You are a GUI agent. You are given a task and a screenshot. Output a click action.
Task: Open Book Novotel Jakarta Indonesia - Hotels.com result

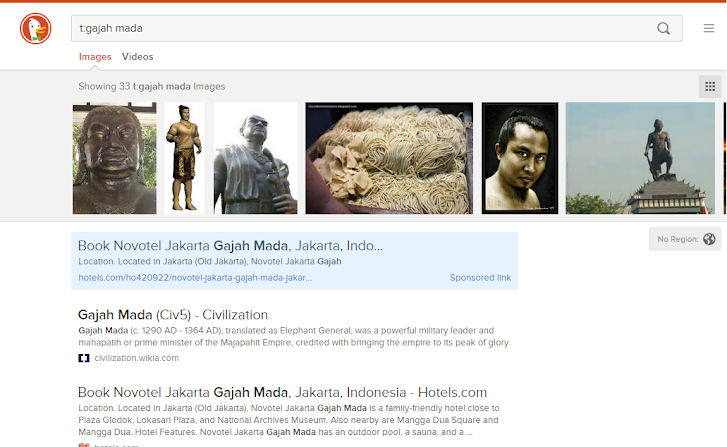click(x=282, y=392)
